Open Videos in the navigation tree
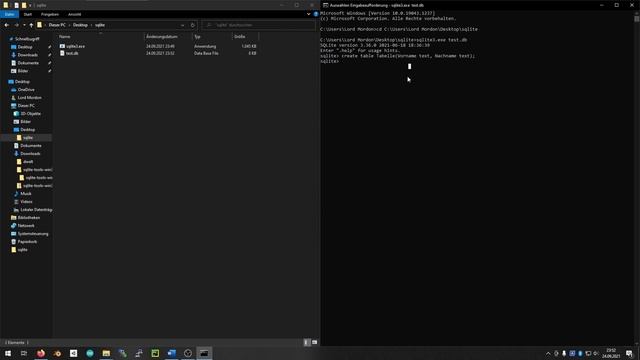Image resolution: width=640 pixels, height=360 pixels. pyautogui.click(x=26, y=202)
